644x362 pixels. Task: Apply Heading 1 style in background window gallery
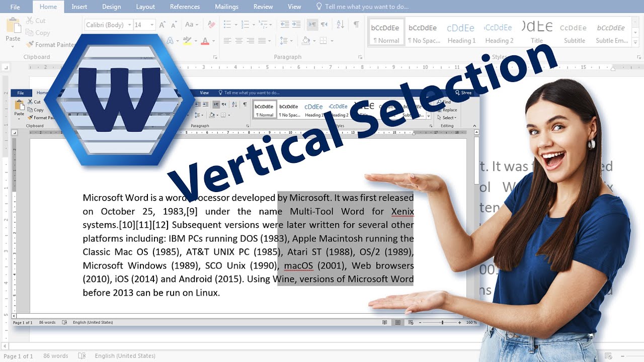(x=461, y=33)
